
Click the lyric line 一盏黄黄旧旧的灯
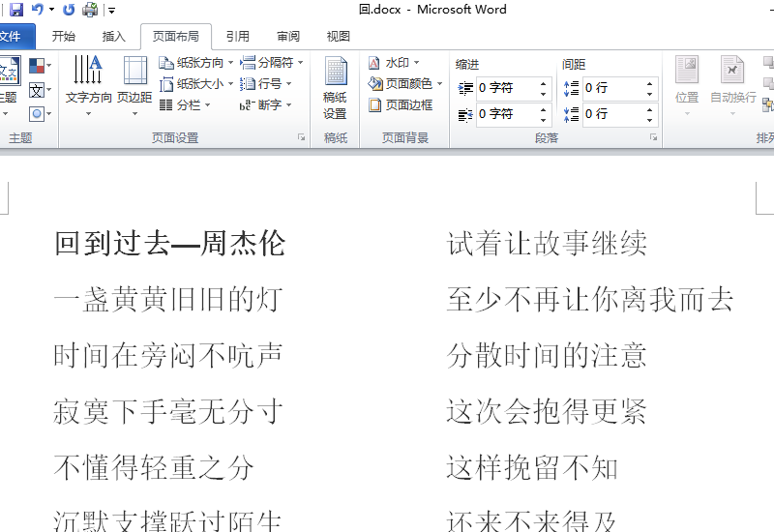coord(168,300)
